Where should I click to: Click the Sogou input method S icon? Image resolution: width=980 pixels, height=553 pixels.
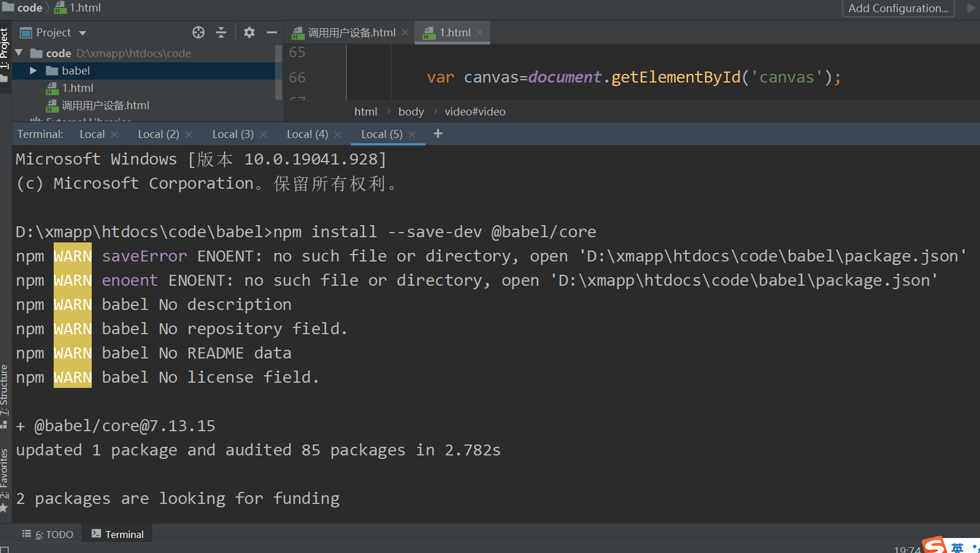click(x=934, y=545)
